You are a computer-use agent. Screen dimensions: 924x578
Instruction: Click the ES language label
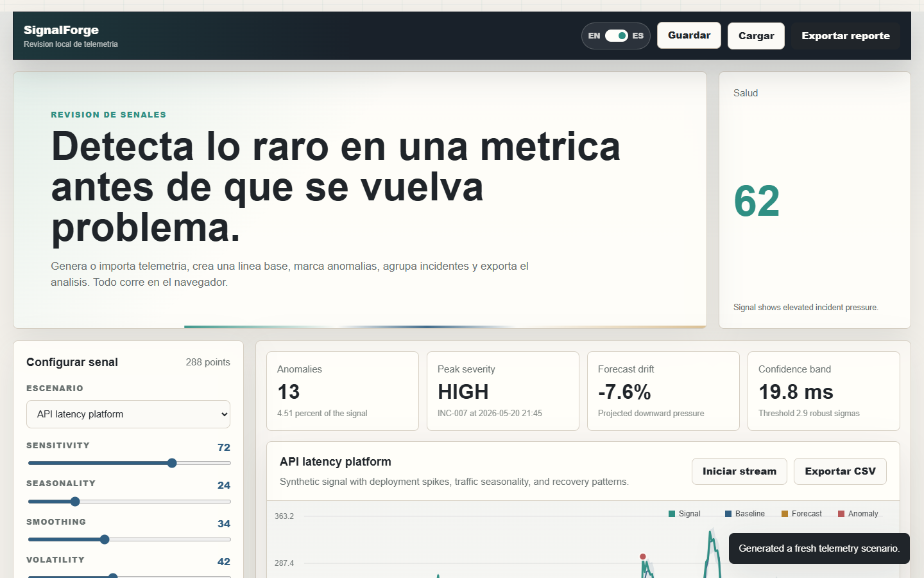click(638, 36)
